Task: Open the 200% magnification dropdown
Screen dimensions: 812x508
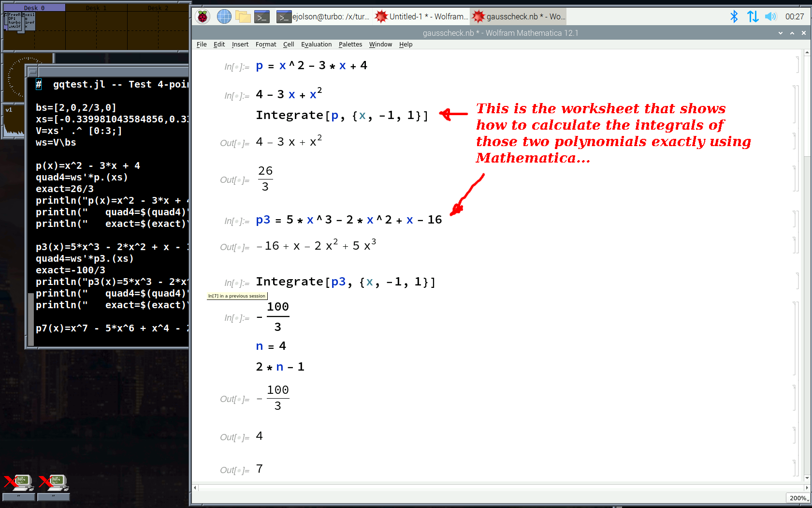Action: click(797, 498)
